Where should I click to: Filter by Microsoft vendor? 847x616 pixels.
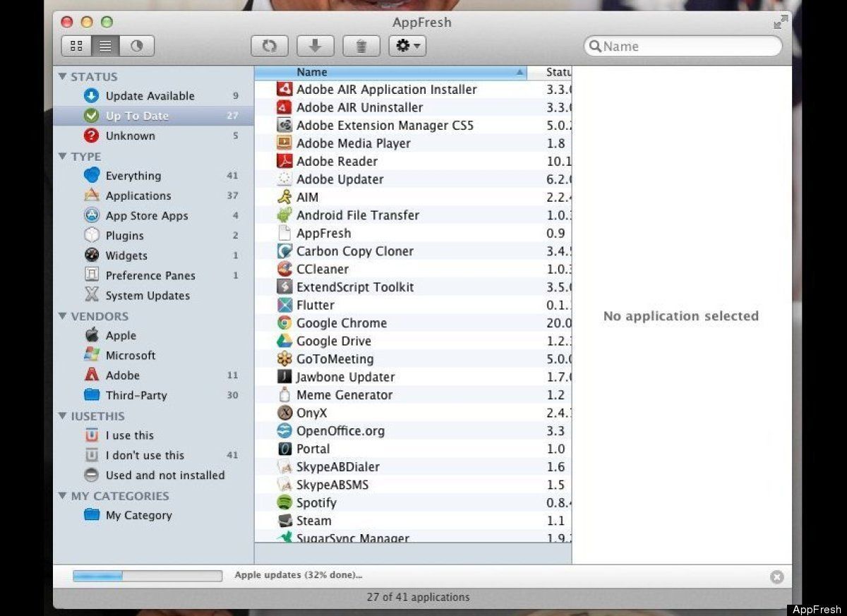pyautogui.click(x=153, y=355)
